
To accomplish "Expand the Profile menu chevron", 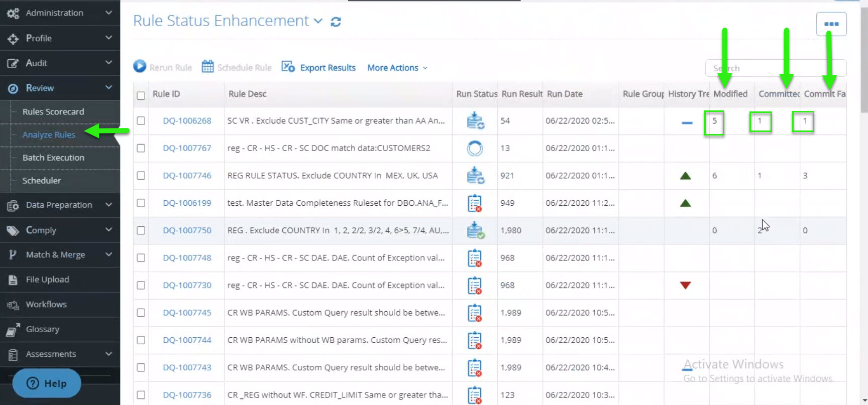I will pos(108,37).
